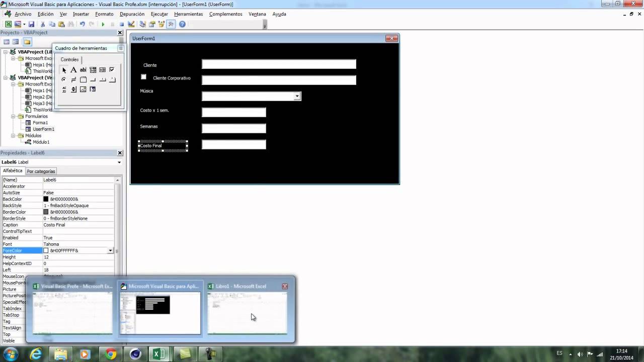The width and height of the screenshot is (644, 362).
Task: Select the SpinButton control in the toolbox
Action: click(x=73, y=89)
